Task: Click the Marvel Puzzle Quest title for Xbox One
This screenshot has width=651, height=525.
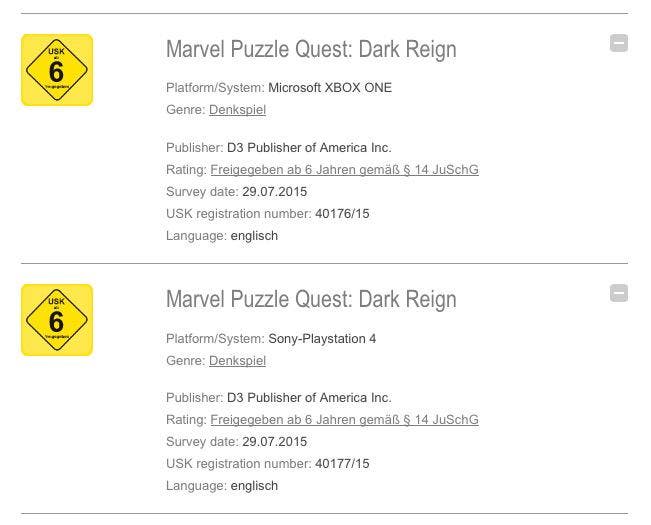Action: point(311,49)
